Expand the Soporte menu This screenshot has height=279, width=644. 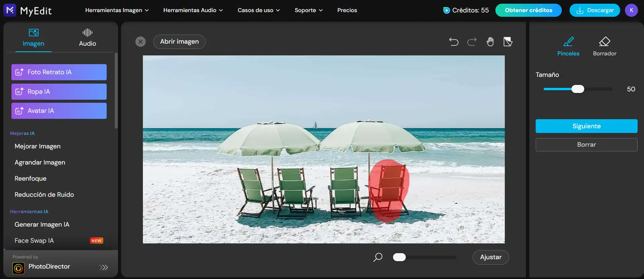tap(309, 10)
